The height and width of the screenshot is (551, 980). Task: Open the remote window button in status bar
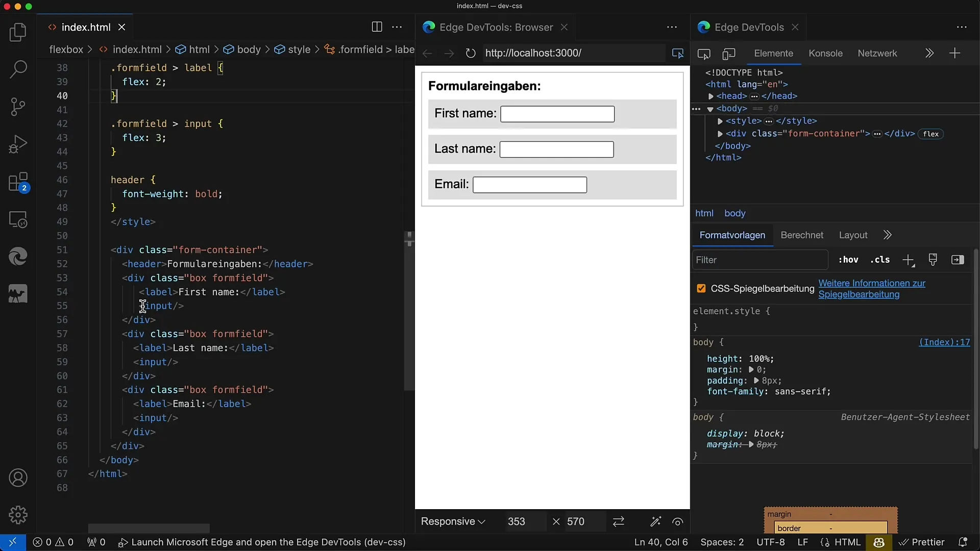click(13, 542)
